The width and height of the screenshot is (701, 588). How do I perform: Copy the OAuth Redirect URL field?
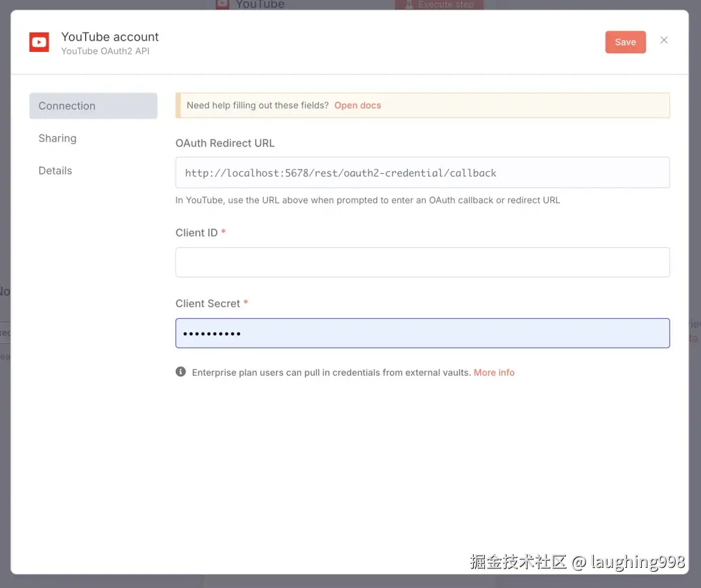(423, 173)
